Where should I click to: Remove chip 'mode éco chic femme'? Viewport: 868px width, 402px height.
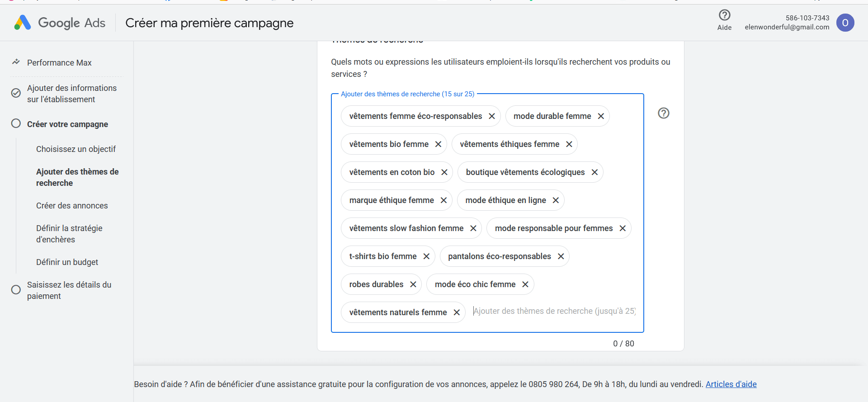525,284
